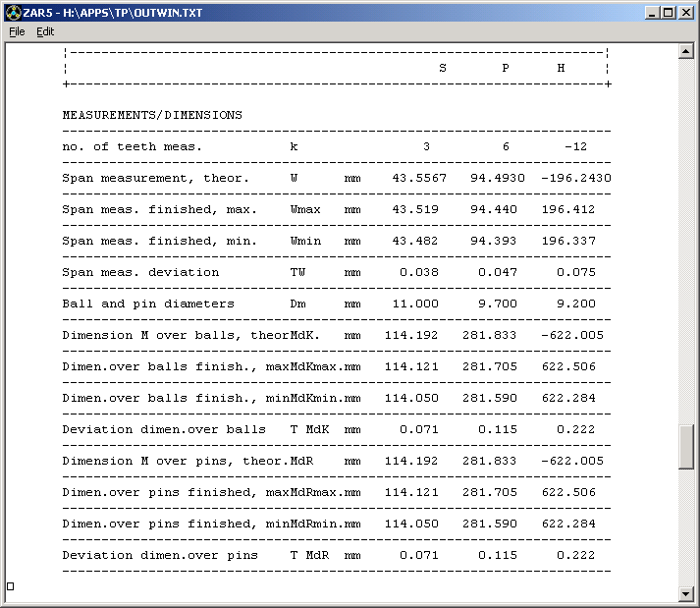Viewport: 700px width, 608px height.
Task: Click the MEASUREMENTS/DIMENSIONS heading text
Action: 152,115
